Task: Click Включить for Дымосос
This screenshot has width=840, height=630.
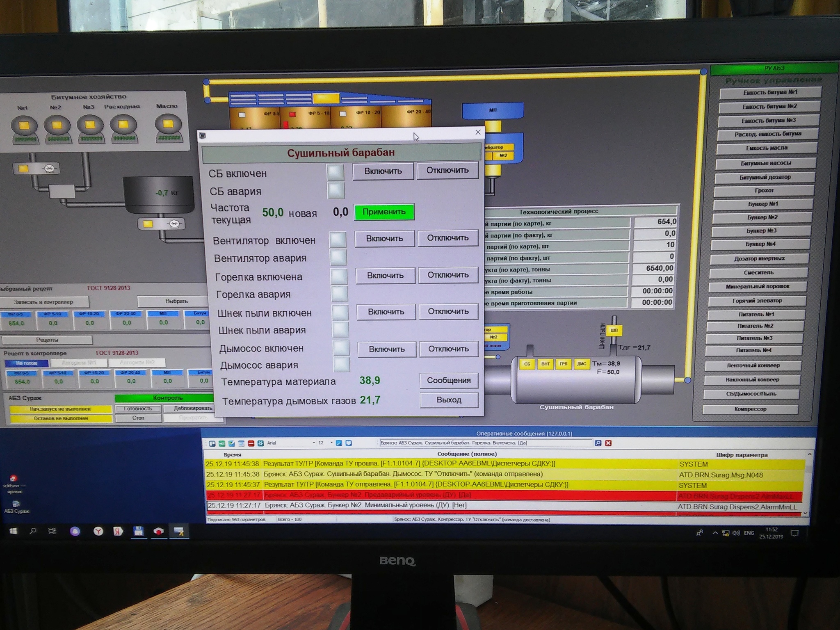Action: 386,349
